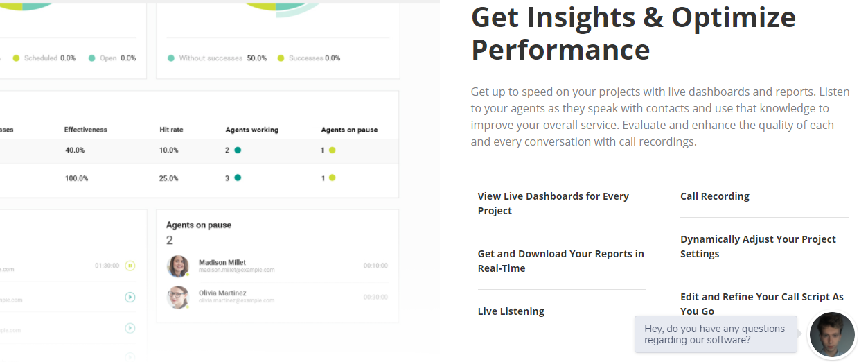
Task: Click the 'Without successes' legend dot
Action: coord(171,58)
